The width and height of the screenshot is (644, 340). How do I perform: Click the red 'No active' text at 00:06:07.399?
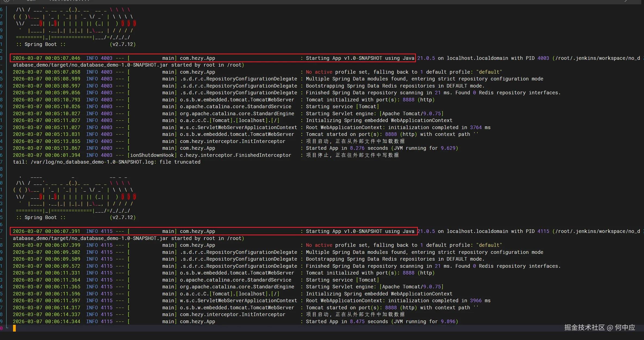tap(319, 245)
